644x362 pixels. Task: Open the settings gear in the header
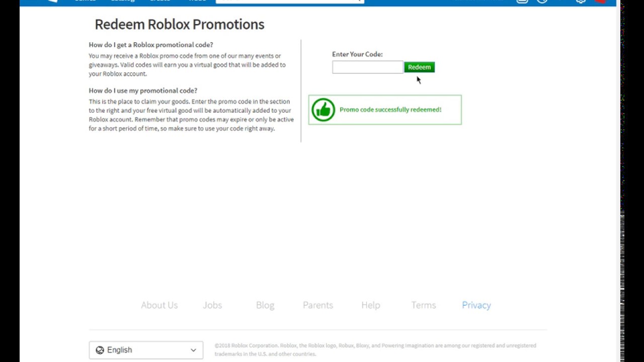[x=581, y=2]
